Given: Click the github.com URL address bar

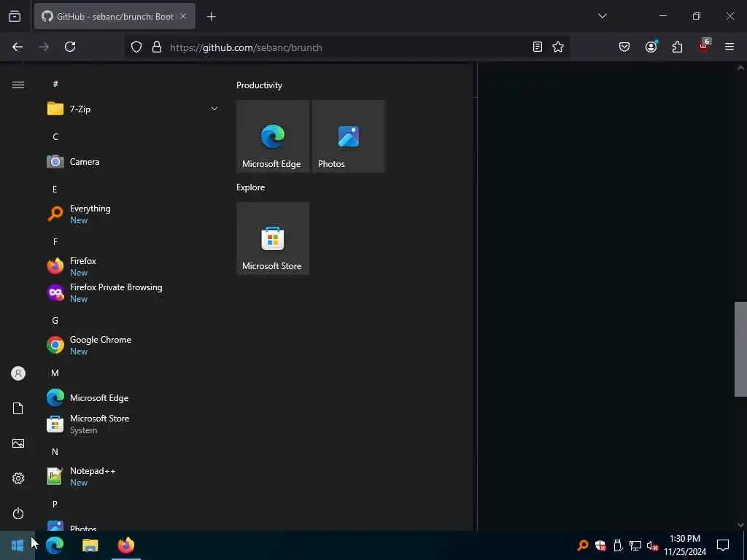Looking at the screenshot, I should pyautogui.click(x=348, y=47).
